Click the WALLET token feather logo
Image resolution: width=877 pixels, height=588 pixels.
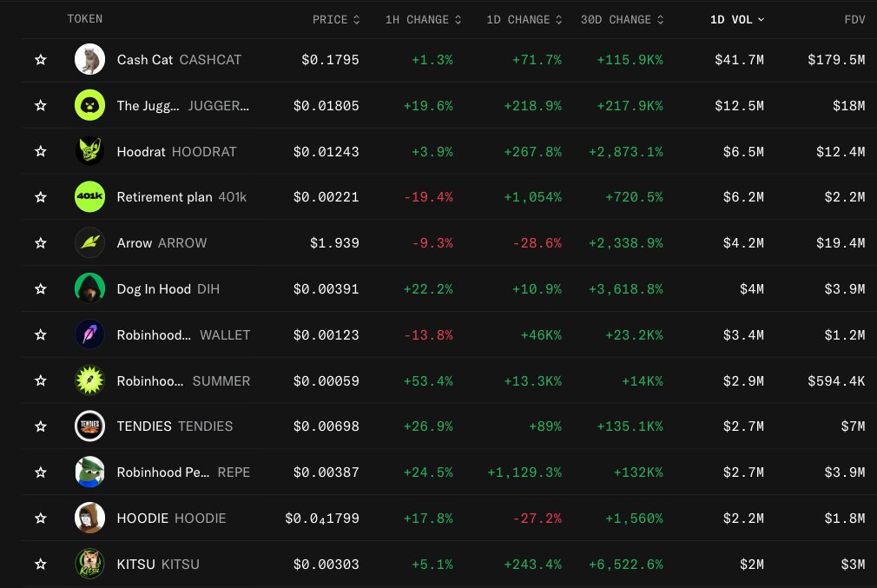(89, 334)
